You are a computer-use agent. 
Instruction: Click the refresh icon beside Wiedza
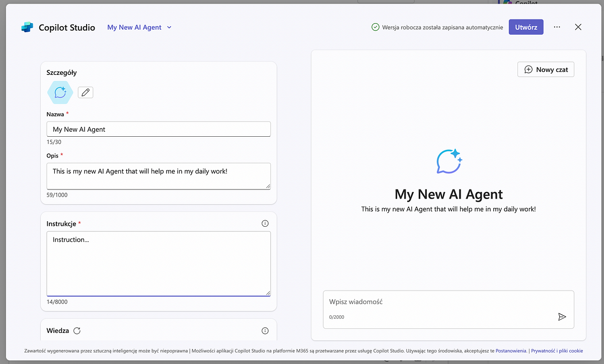pos(77,331)
